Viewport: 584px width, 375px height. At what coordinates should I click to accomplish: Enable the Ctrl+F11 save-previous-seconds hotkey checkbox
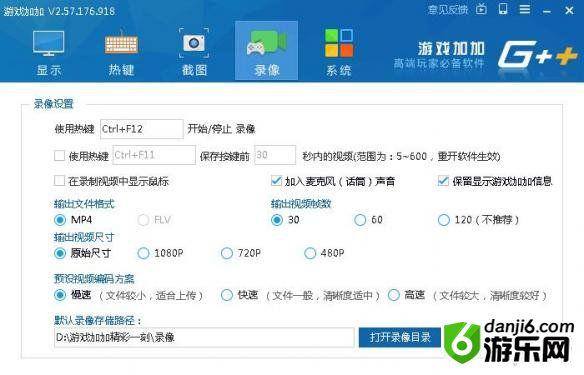60,155
